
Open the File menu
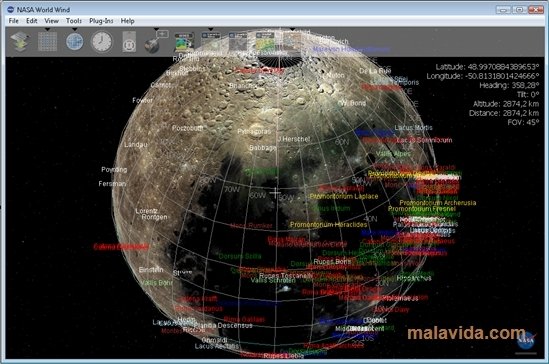(14, 21)
